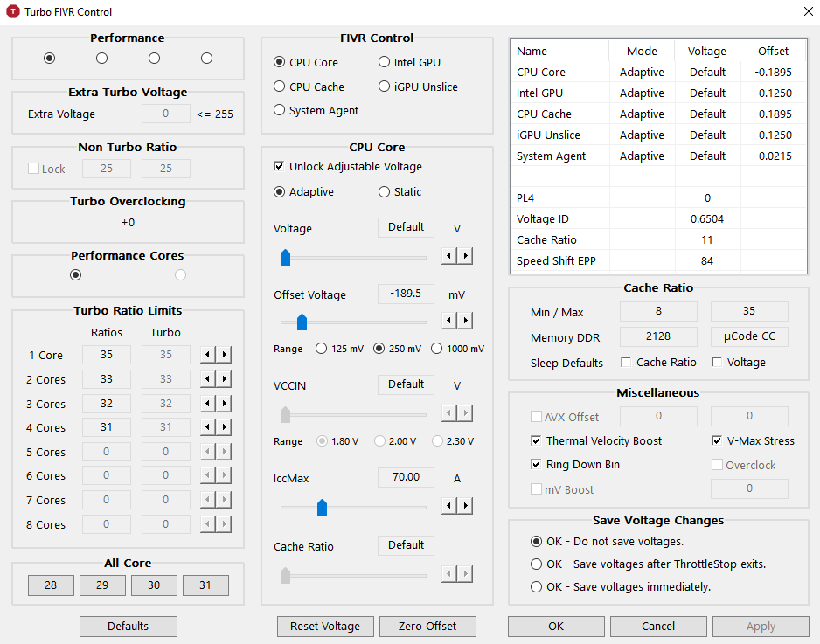Set All Core ratio to 28
Screen dimensions: 820x644
pos(51,585)
